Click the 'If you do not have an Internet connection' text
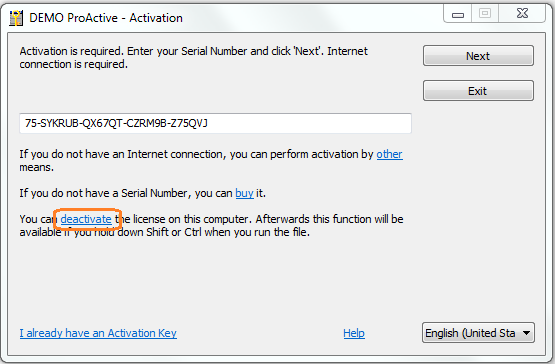555x364 pixels. (122, 154)
